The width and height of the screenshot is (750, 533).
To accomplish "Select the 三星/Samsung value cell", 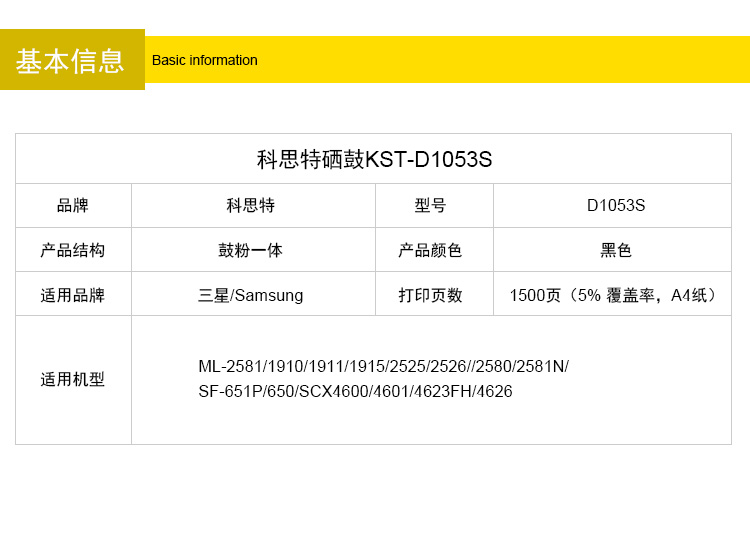I will 251,295.
